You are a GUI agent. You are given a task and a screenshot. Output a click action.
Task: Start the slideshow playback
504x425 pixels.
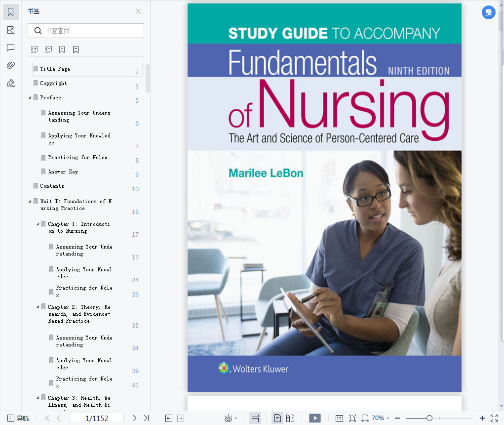coord(315,418)
